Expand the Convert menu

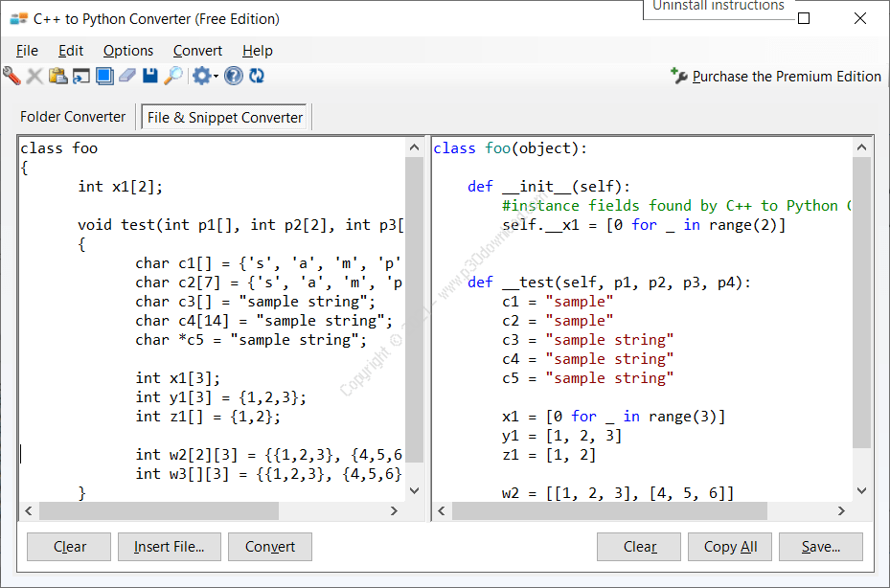(197, 50)
